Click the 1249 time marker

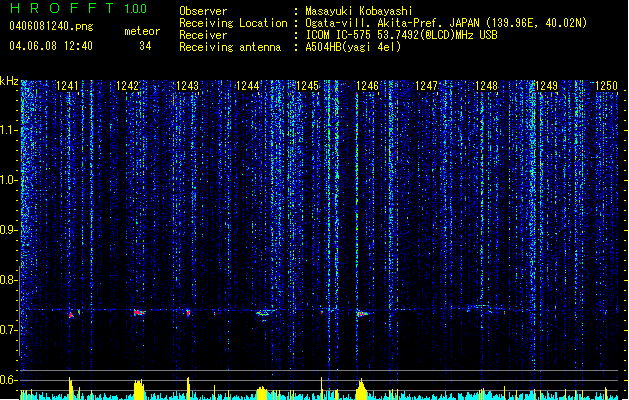pyautogui.click(x=546, y=86)
